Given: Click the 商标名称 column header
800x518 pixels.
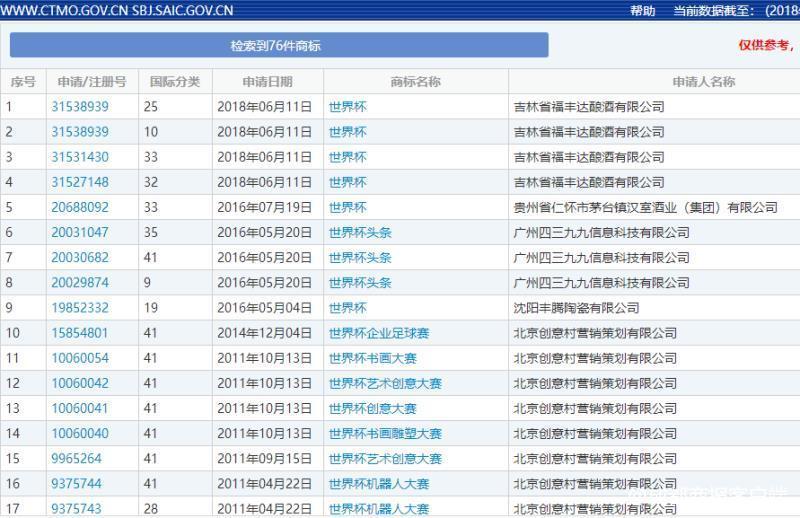Looking at the screenshot, I should pyautogui.click(x=415, y=82).
